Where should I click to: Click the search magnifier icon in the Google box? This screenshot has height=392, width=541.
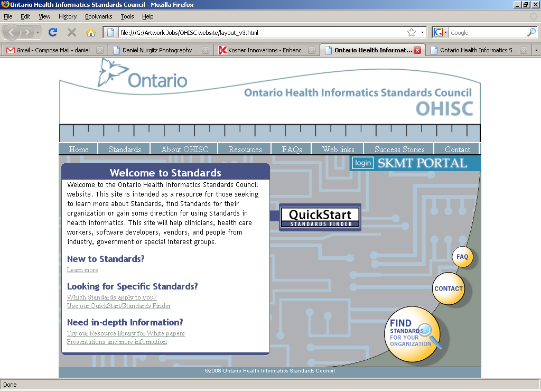click(x=531, y=32)
